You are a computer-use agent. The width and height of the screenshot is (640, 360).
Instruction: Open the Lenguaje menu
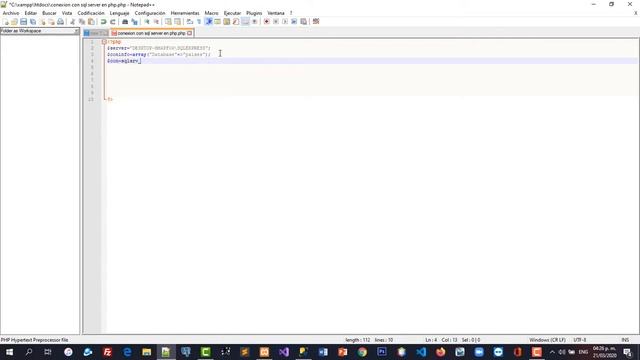[120, 13]
